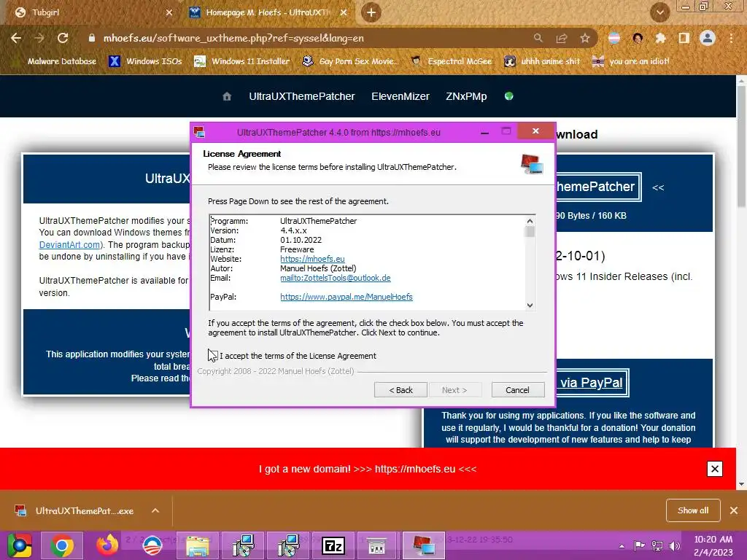Expand download item options chevron
This screenshot has height=560, width=747.
(x=155, y=510)
